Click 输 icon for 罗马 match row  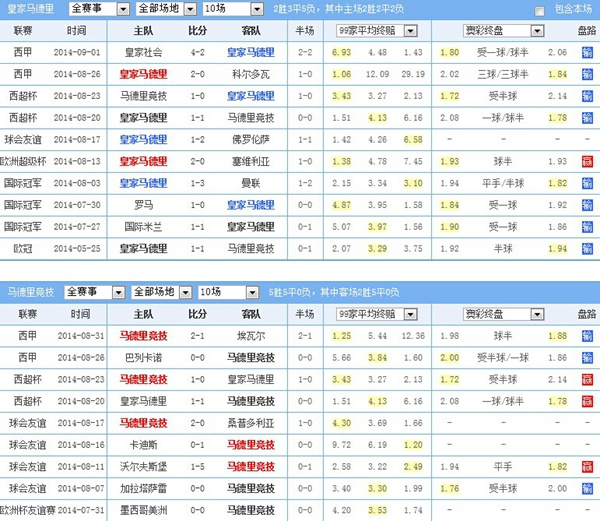pyautogui.click(x=587, y=205)
